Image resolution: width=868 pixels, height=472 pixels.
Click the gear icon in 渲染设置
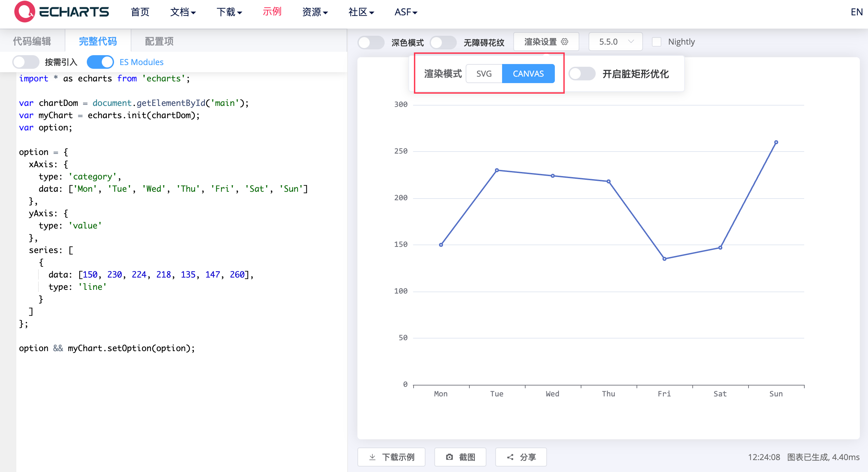click(565, 42)
